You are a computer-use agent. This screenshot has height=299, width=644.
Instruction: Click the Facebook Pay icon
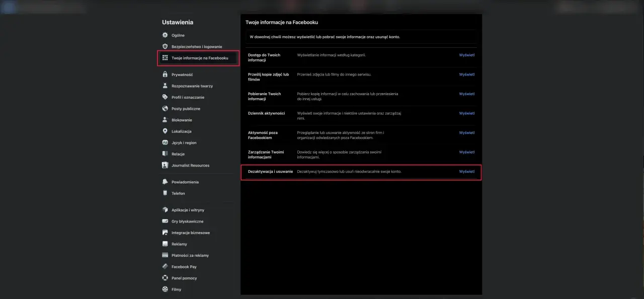[x=165, y=267]
